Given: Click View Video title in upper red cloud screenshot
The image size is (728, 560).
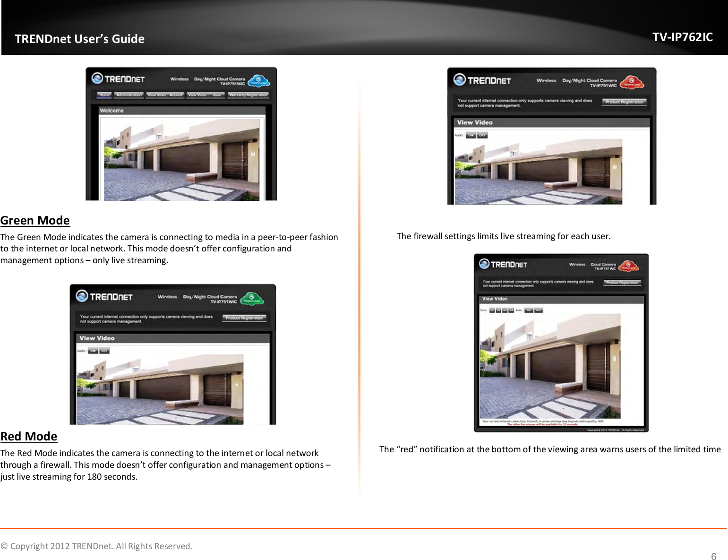Looking at the screenshot, I should click(475, 122).
